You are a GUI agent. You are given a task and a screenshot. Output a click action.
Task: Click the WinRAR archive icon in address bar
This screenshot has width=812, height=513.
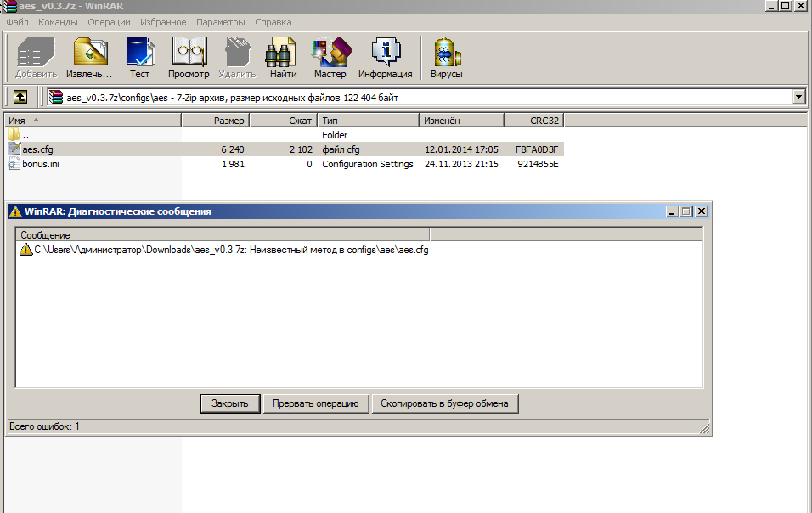[56, 98]
